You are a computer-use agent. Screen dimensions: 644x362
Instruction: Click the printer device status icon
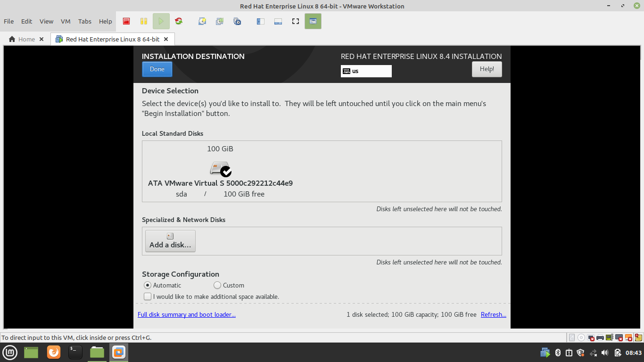pyautogui.click(x=600, y=337)
